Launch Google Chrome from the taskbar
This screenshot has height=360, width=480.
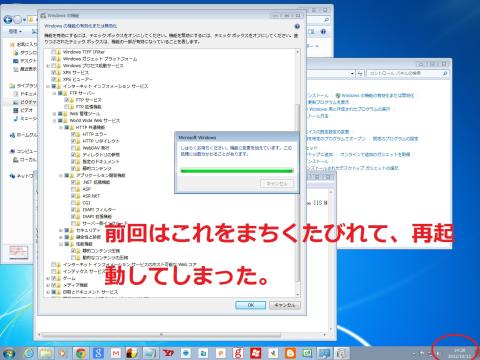tap(81, 353)
